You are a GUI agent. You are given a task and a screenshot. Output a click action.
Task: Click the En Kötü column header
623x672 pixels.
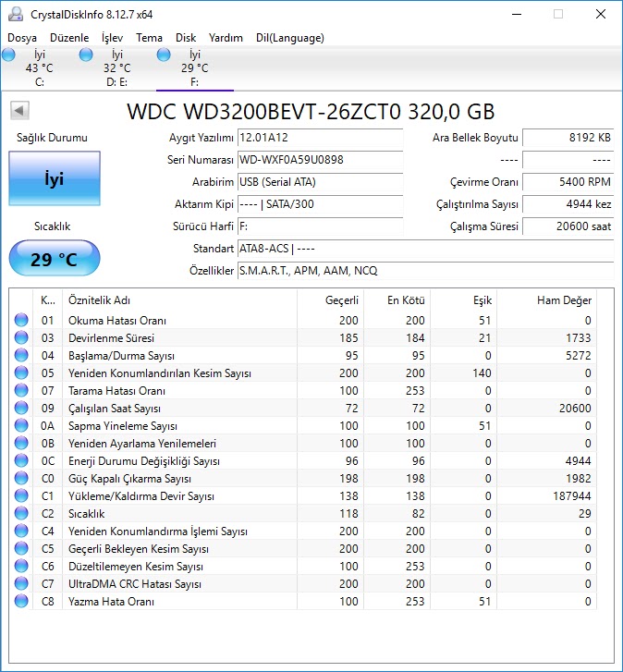pyautogui.click(x=397, y=300)
